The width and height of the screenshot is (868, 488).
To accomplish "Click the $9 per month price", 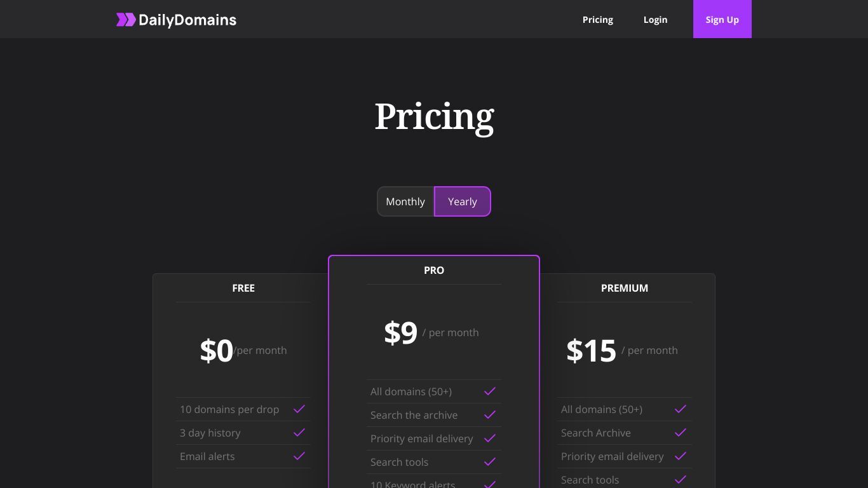I will click(x=431, y=332).
